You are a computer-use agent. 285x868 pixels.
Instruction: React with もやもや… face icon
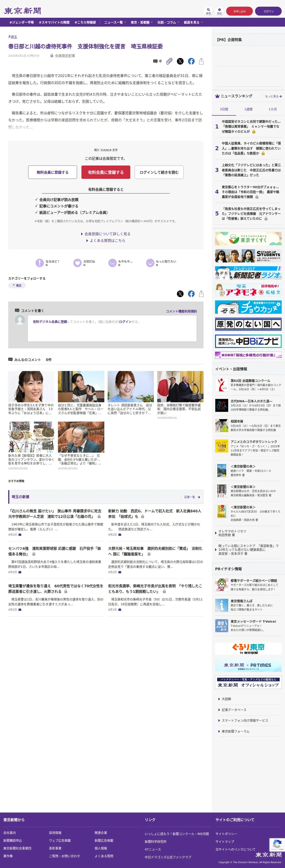click(112, 262)
